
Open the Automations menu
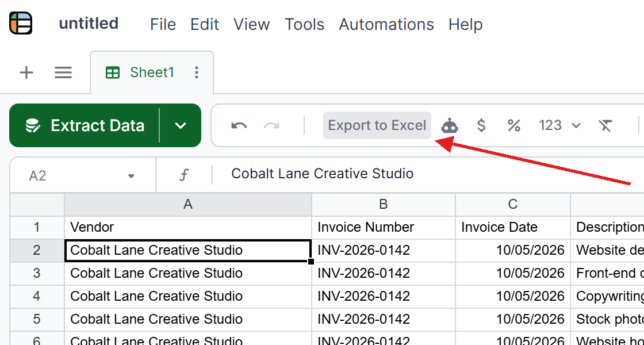pos(386,24)
